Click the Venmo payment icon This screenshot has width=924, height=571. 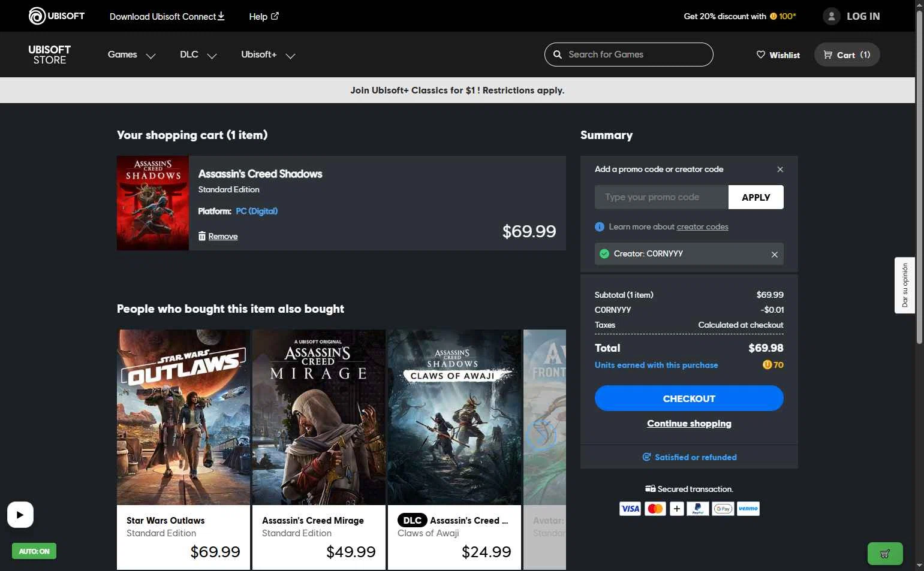[748, 509]
